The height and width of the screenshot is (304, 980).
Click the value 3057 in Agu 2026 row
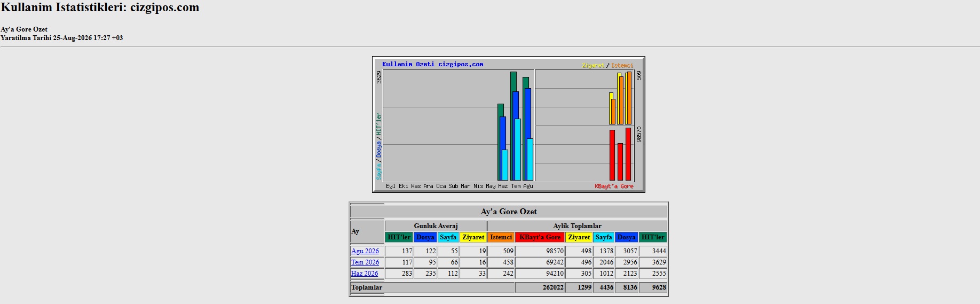point(630,251)
